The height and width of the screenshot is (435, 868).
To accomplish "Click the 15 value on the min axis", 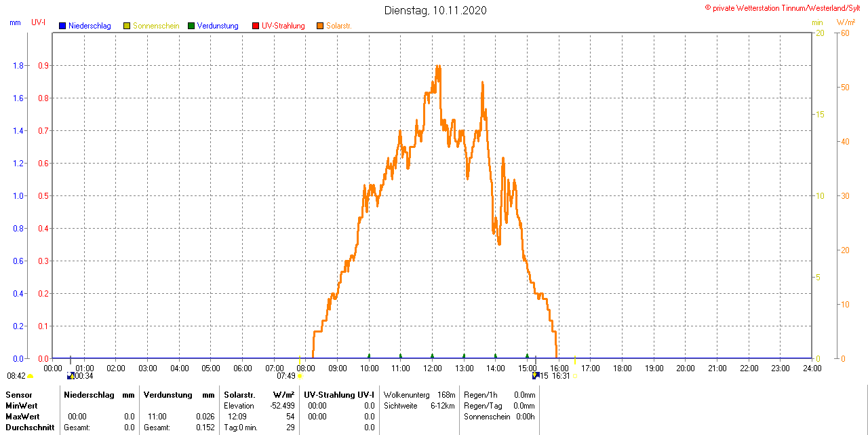I will 820,115.
